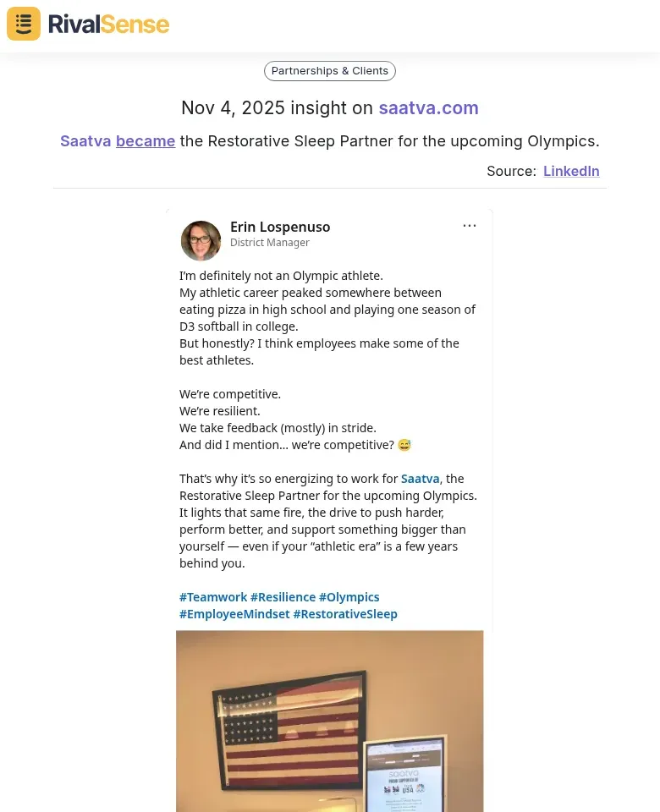
Task: Open the 'became' hyperlink
Action: pos(145,140)
